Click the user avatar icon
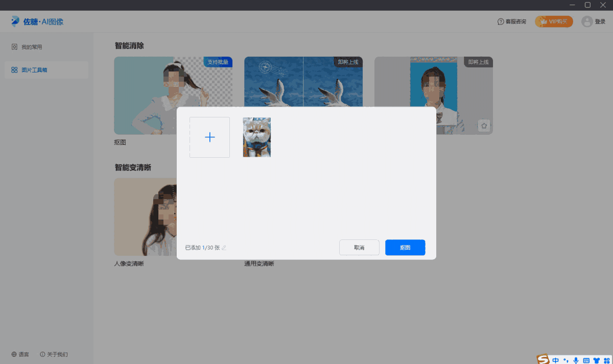Viewport: 613px width, 364px height. tap(587, 21)
